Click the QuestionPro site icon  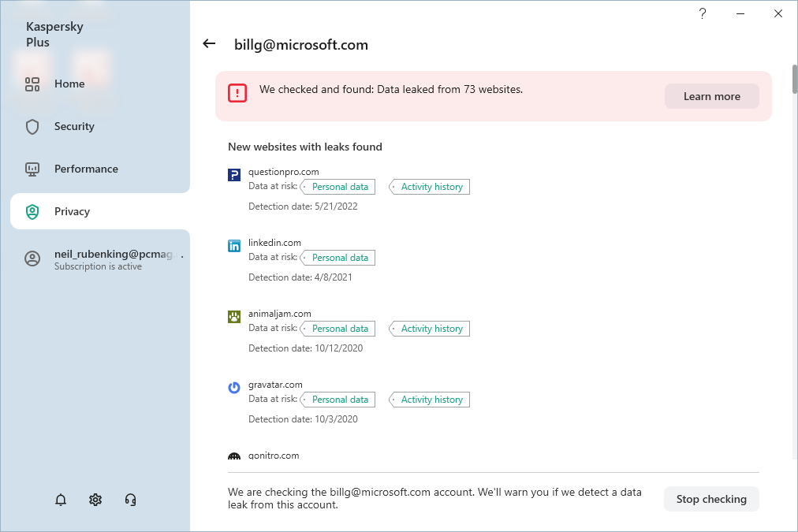click(x=234, y=175)
